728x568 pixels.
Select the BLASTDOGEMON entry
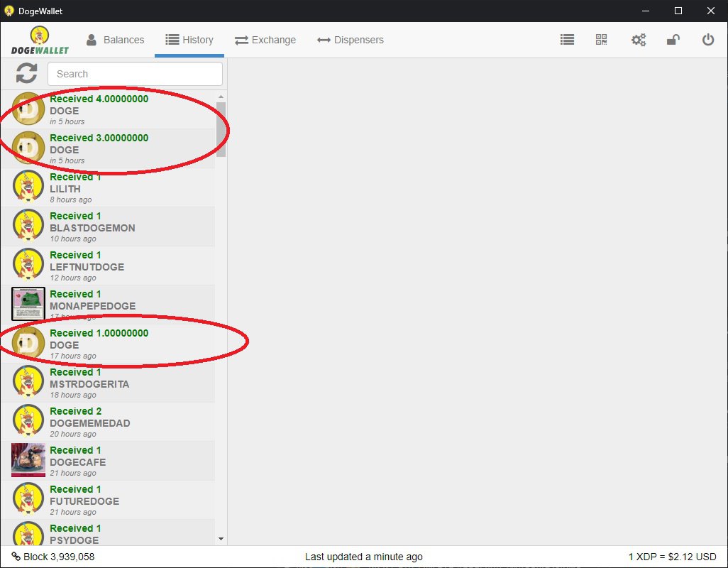click(108, 226)
